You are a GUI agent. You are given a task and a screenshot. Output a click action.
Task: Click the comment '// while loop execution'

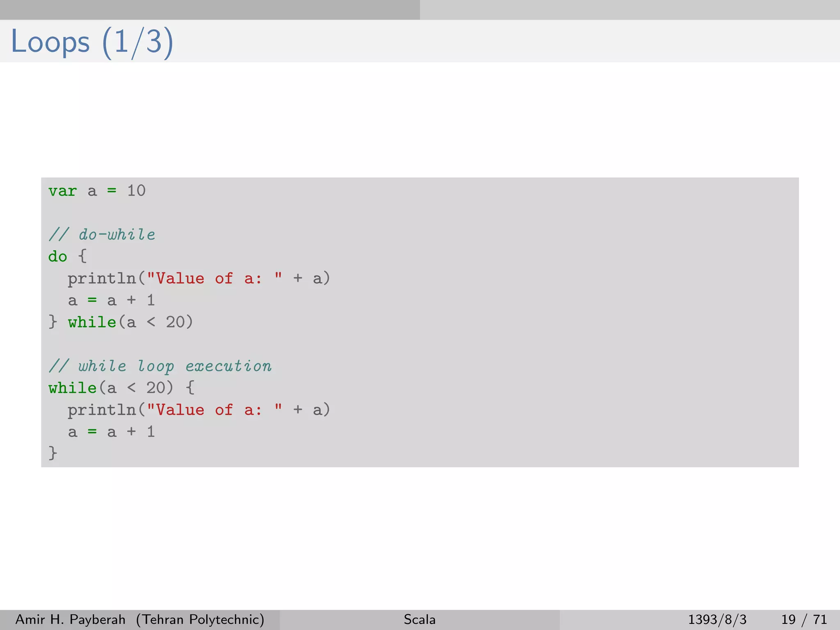(160, 366)
